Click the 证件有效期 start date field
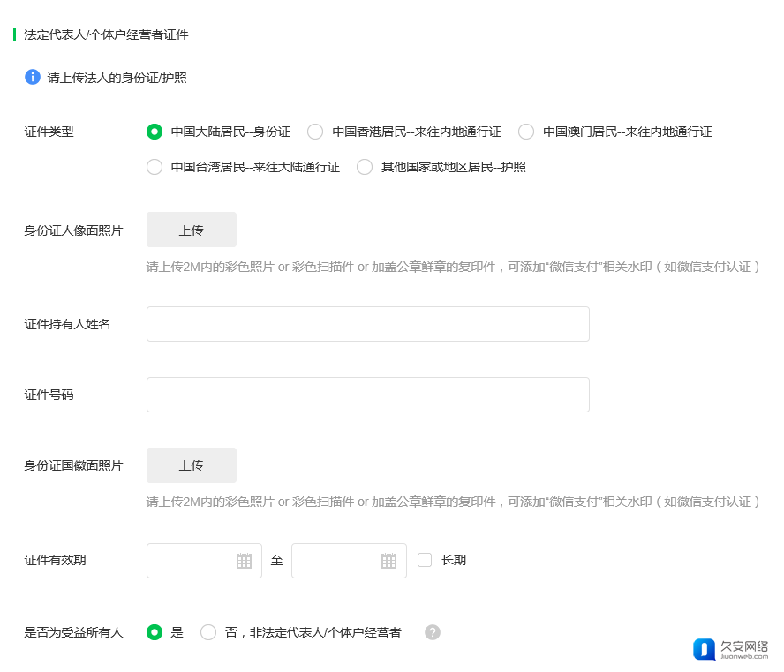The image size is (784, 672). (x=192, y=561)
